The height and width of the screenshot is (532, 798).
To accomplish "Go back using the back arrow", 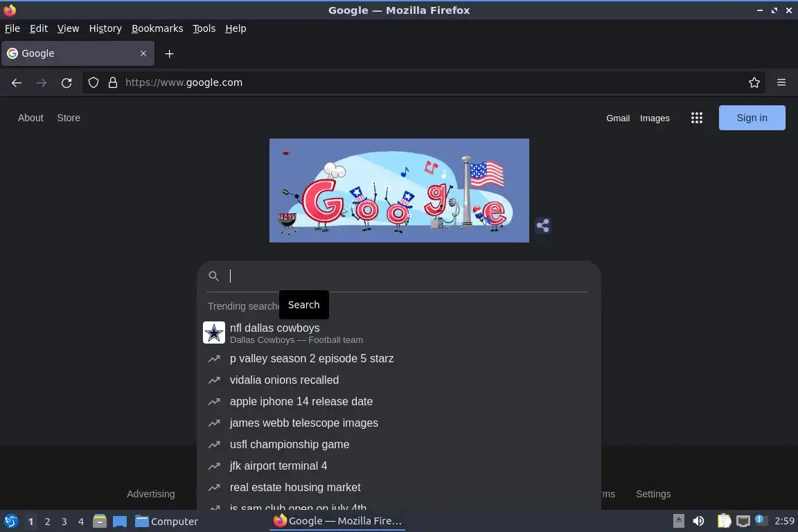I will (x=17, y=83).
